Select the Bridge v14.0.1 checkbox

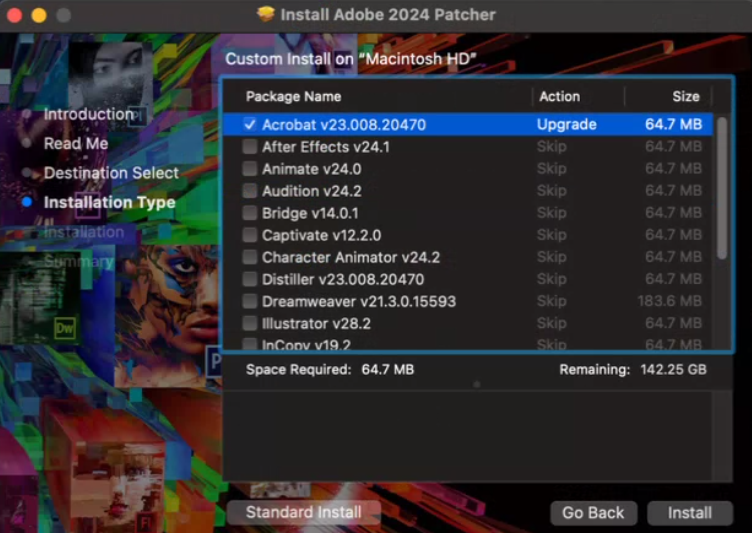[x=250, y=213]
